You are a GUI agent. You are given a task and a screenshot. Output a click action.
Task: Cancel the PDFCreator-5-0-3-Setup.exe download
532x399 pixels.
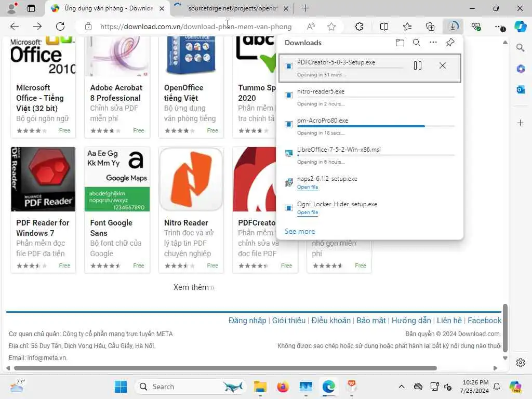coord(443,65)
